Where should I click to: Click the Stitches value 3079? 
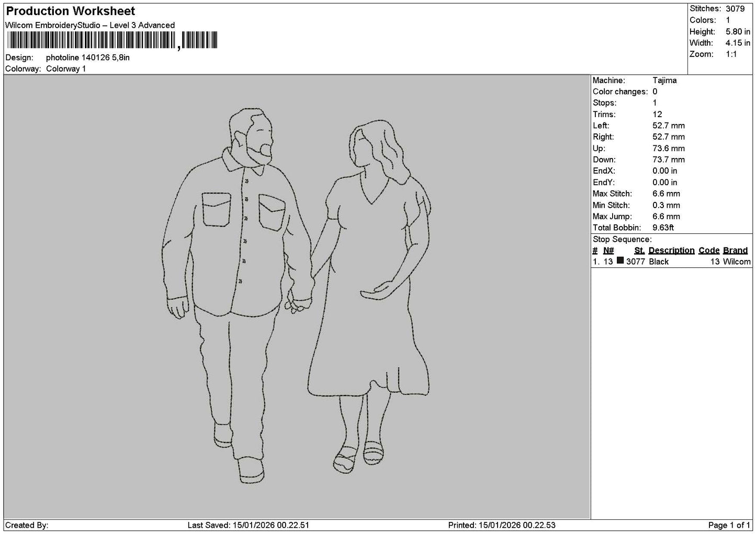tap(735, 9)
